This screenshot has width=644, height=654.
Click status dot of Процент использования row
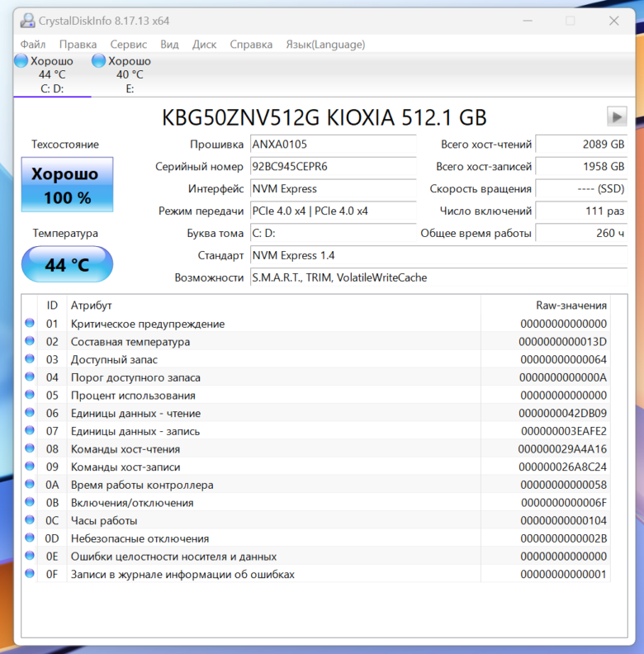(x=30, y=395)
